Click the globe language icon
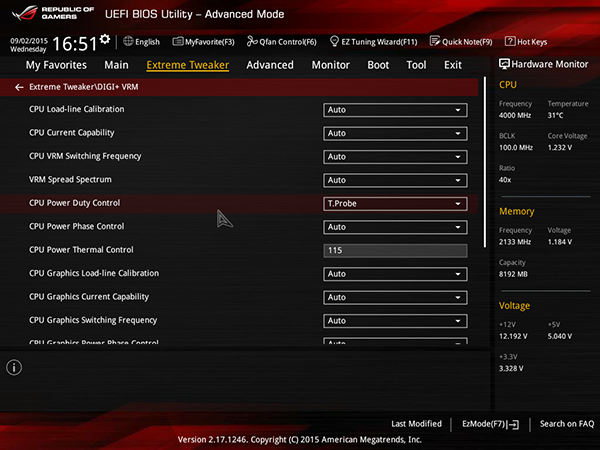This screenshot has height=450, width=600. click(x=128, y=41)
